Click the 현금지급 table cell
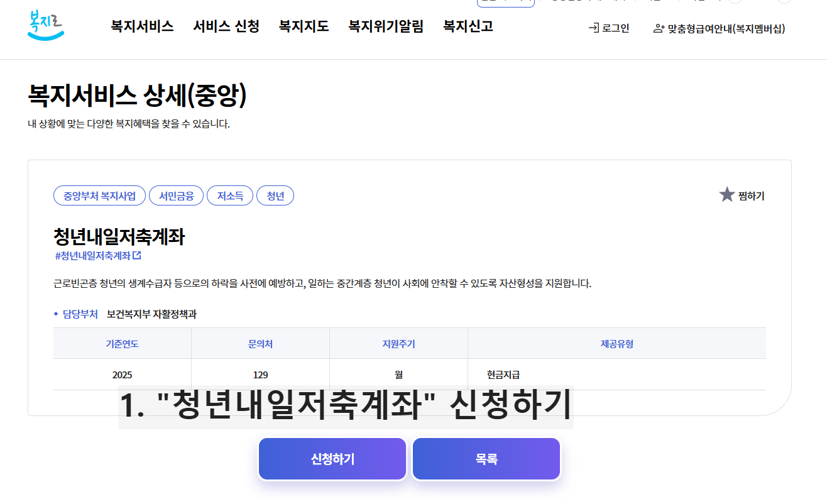Viewport: 827px width, 504px height. pos(617,375)
